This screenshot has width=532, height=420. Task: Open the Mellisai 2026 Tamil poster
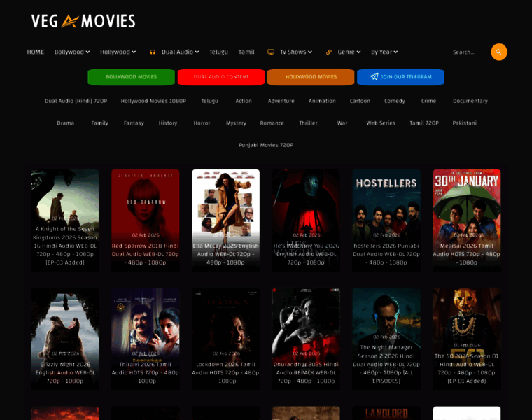click(467, 220)
